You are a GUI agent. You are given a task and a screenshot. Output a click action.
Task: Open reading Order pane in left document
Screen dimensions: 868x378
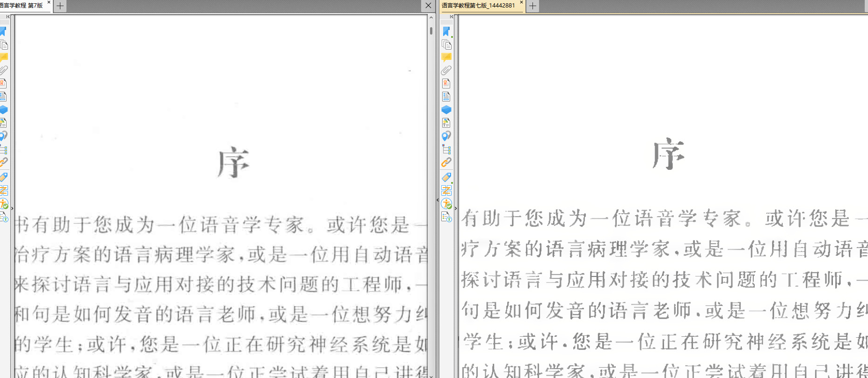[3, 190]
